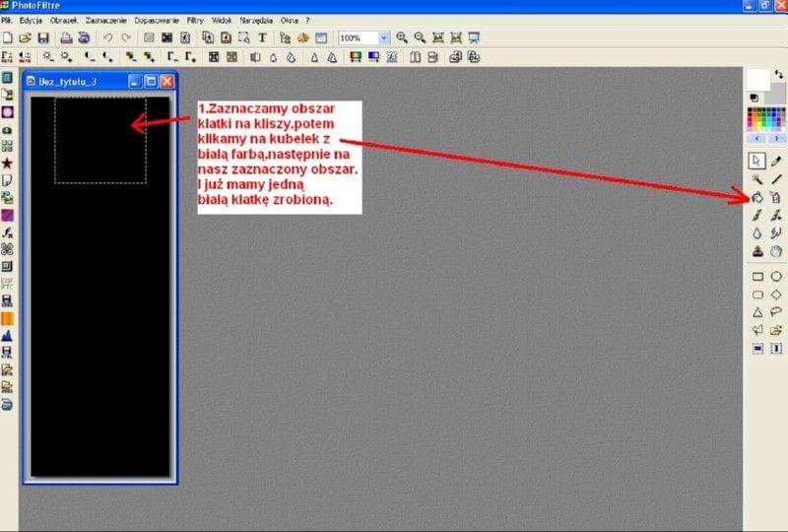Show the next color palette page
This screenshot has width=788, height=532.
point(776,138)
